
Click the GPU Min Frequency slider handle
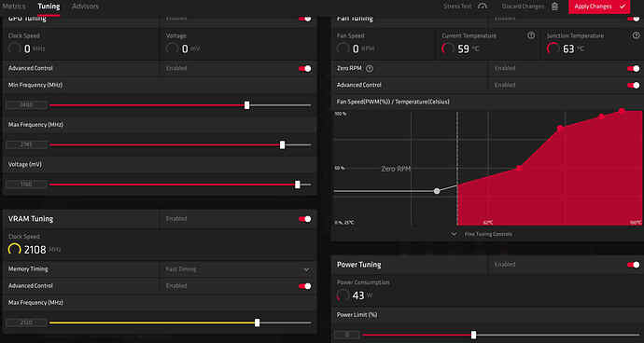tap(246, 105)
